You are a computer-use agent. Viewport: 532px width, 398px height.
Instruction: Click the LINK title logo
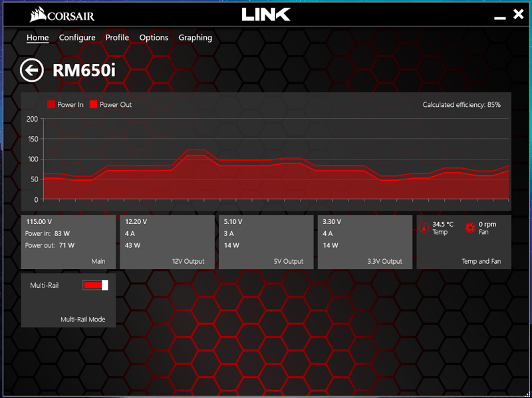coord(266,15)
